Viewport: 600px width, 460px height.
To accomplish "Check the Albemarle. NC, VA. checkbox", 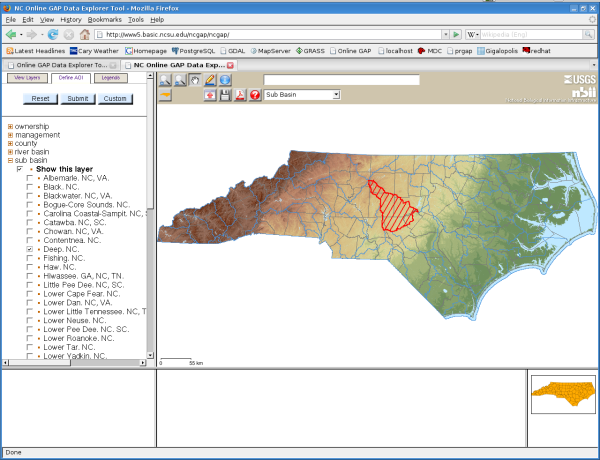I will coord(29,178).
